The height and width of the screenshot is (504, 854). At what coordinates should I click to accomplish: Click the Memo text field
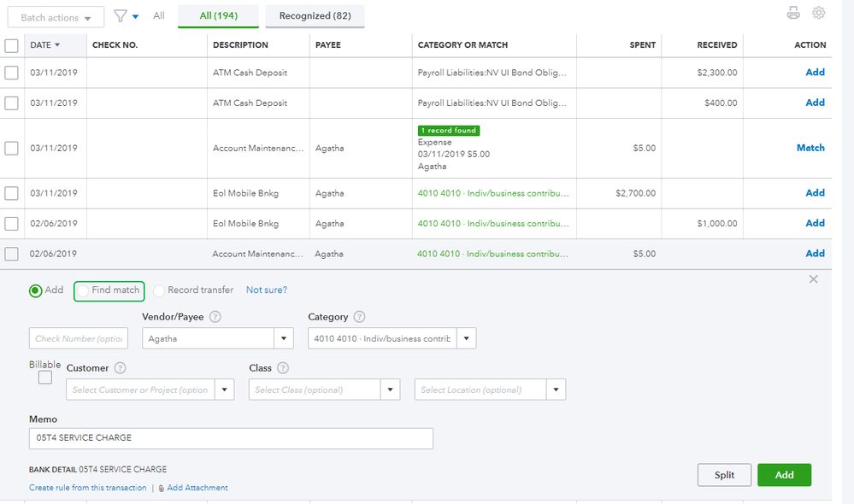tap(231, 438)
